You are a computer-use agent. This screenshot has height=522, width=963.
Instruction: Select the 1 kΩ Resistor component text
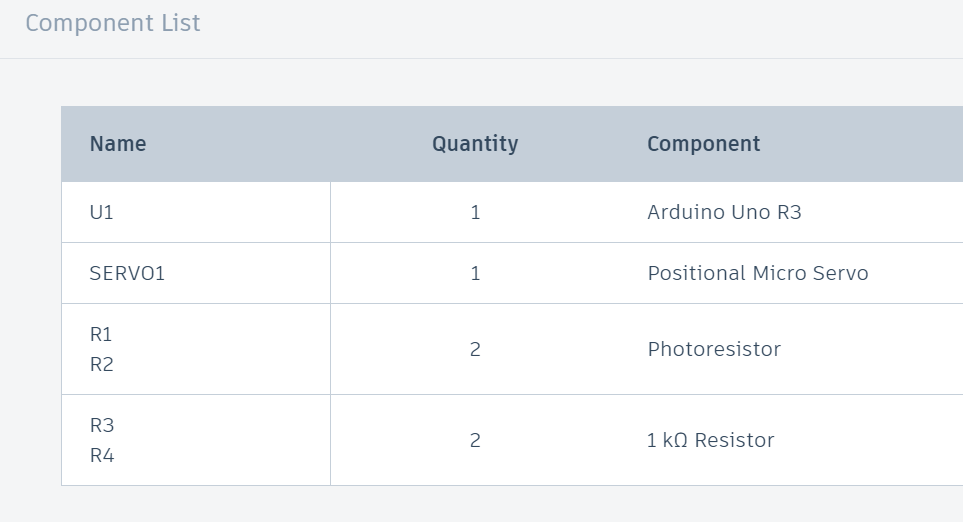point(711,440)
